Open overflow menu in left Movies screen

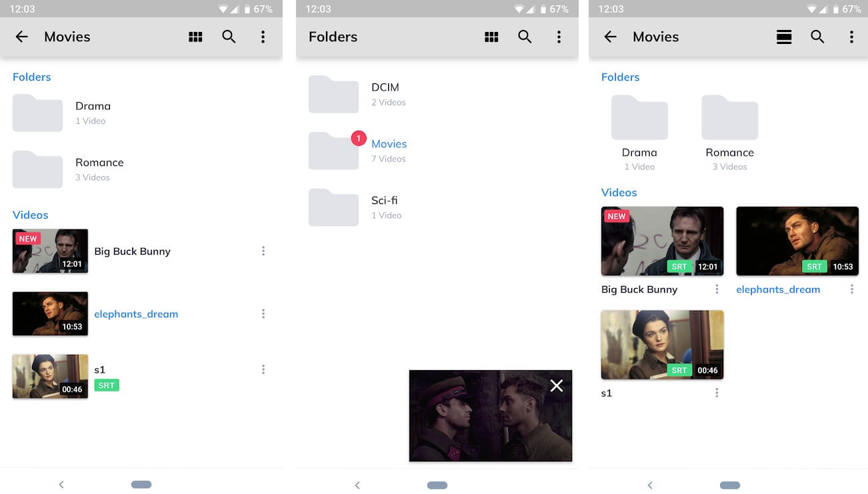pos(263,37)
